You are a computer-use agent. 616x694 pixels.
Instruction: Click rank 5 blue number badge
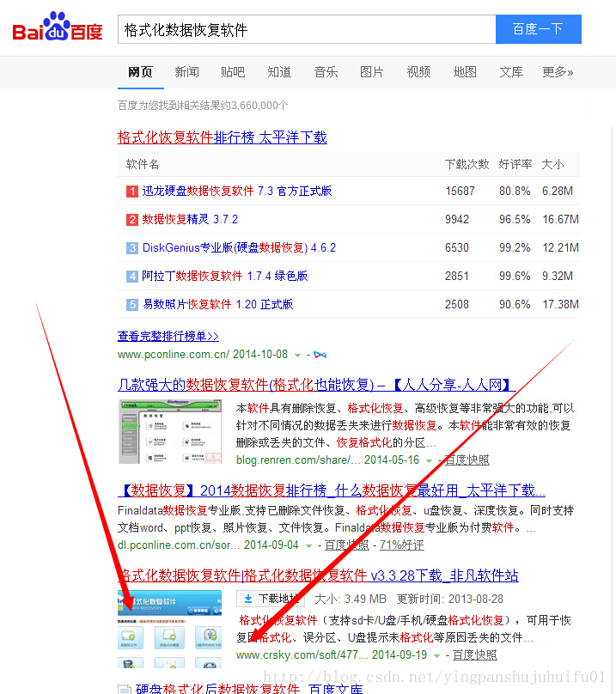click(x=132, y=305)
